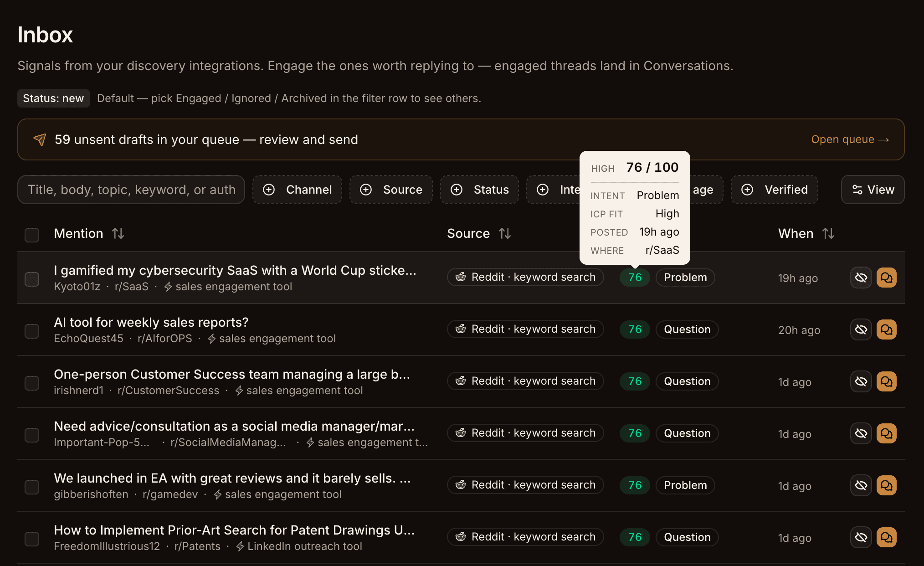The image size is (924, 566).
Task: Engage the AI tool weekly sales reports mention
Action: [x=886, y=329]
